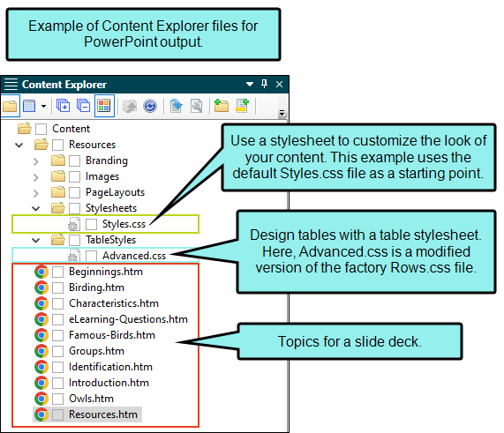504x433 pixels.
Task: Collapse the Stylesheets folder
Action: point(35,208)
